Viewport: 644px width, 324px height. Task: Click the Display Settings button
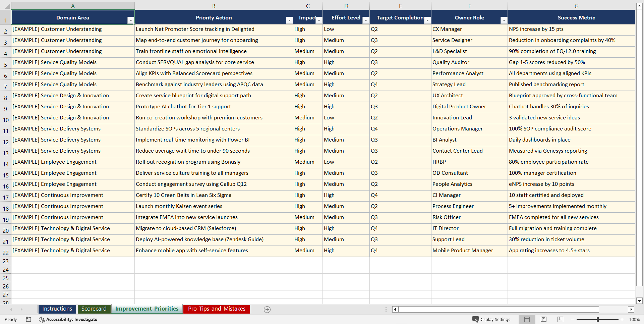pos(492,319)
